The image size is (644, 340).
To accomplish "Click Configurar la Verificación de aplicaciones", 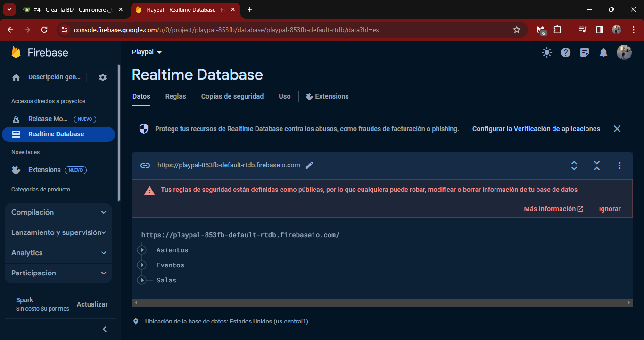I will tap(536, 129).
